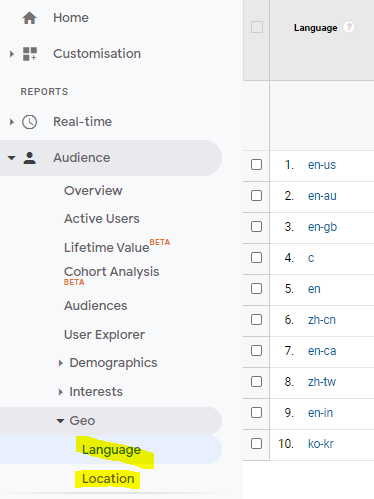
Task: Open the Location report under Geo
Action: (x=108, y=479)
